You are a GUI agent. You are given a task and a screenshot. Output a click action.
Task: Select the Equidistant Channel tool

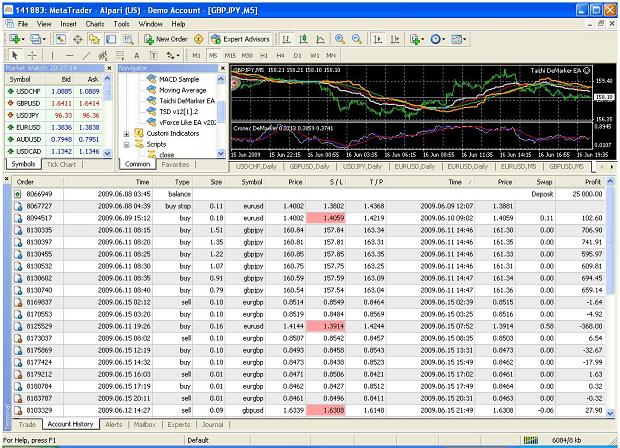tap(103, 55)
